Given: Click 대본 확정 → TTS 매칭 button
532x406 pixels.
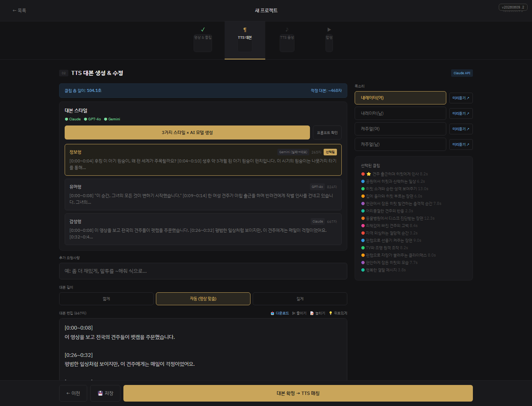Looking at the screenshot, I should tap(298, 393).
